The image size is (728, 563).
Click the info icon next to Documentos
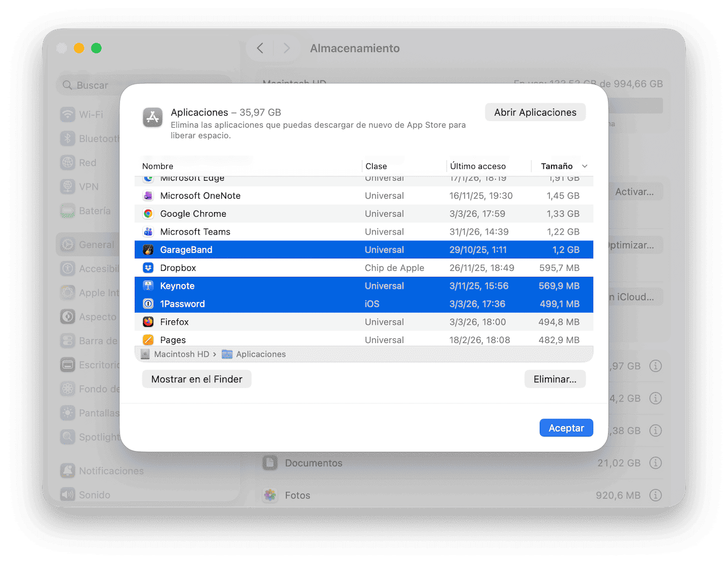click(656, 463)
